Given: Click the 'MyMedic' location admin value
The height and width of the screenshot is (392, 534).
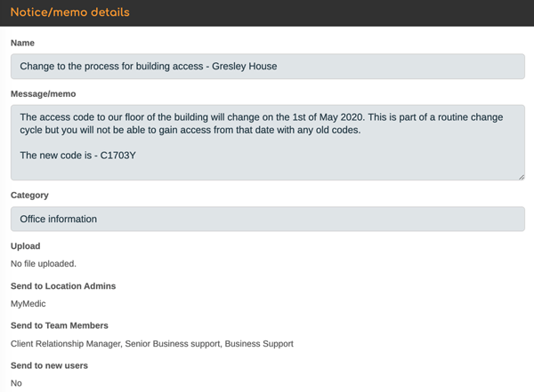Looking at the screenshot, I should click(28, 304).
